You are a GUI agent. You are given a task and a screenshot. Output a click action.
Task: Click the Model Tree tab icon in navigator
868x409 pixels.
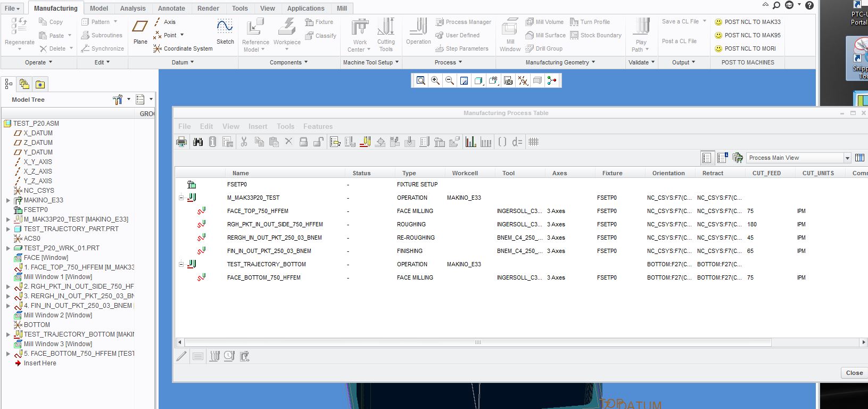coord(9,84)
